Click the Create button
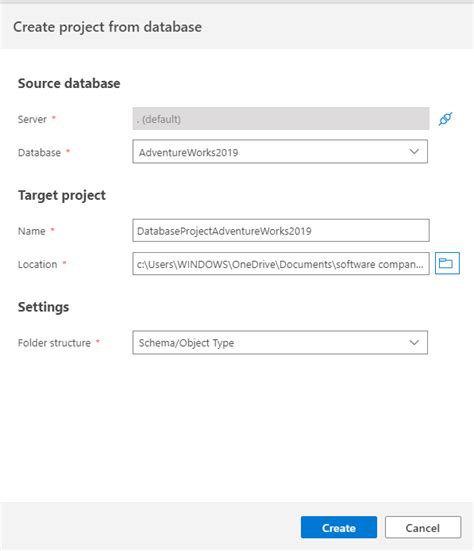The width and height of the screenshot is (474, 551). click(339, 527)
